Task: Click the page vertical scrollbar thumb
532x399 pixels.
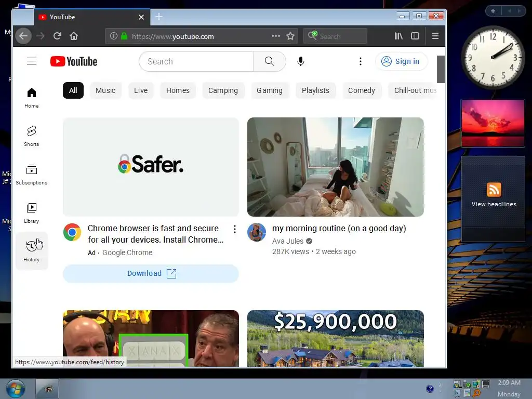Action: 441,69
